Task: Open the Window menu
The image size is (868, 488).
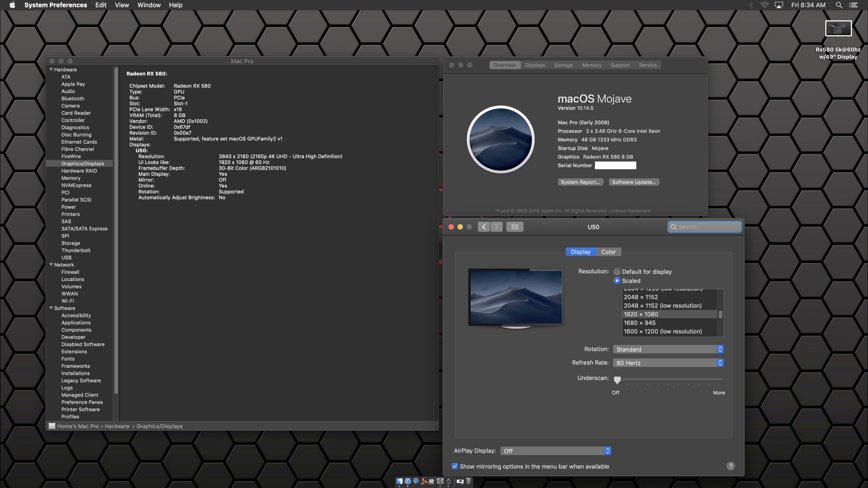Action: (x=149, y=5)
